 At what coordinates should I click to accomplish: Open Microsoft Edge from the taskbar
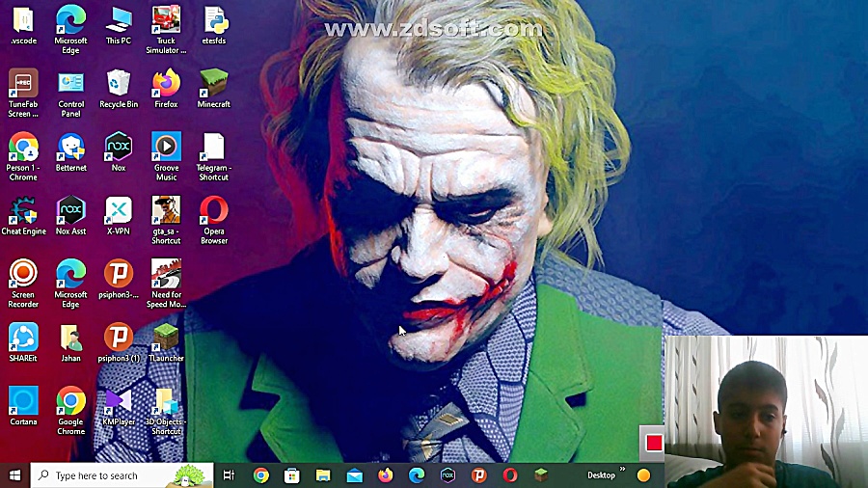pos(417,475)
